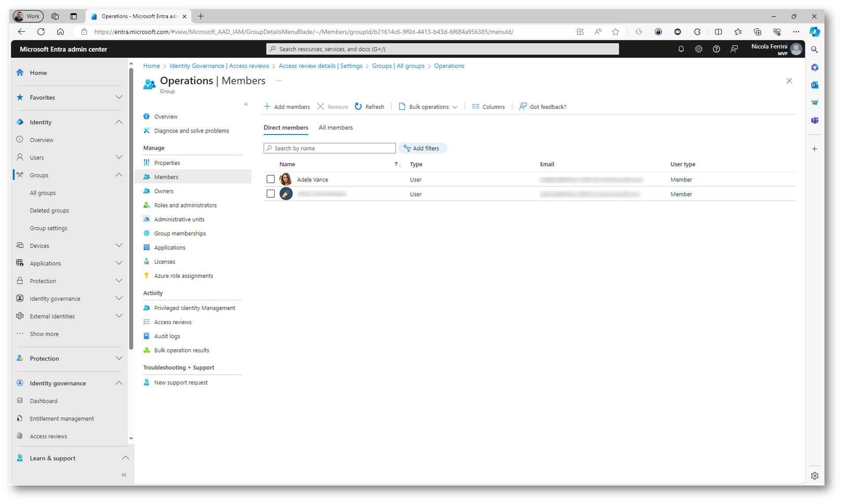The height and width of the screenshot is (504, 843).
Task: Open the help question mark icon
Action: [x=716, y=49]
